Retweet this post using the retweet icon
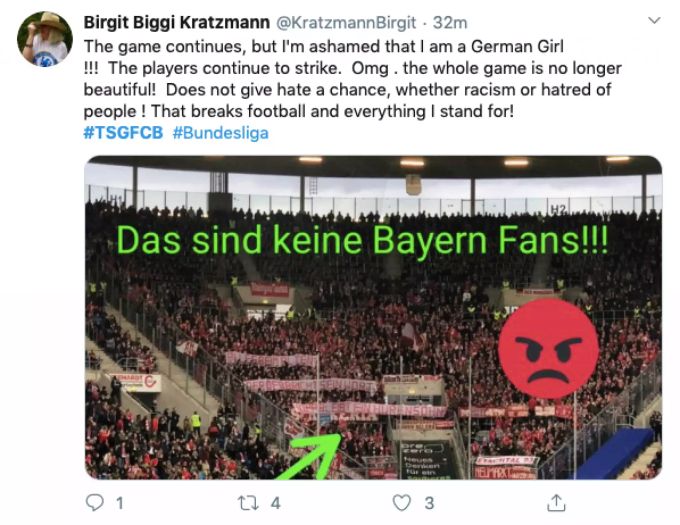 point(248,503)
